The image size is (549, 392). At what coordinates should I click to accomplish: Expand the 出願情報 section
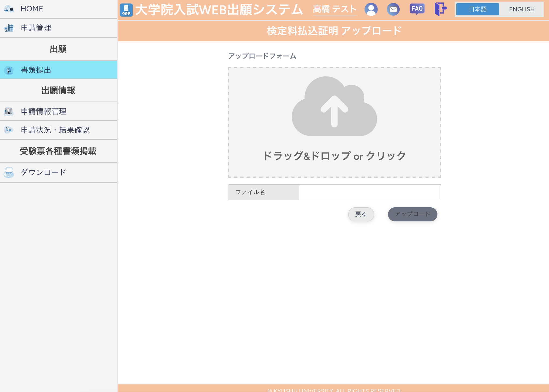point(58,91)
